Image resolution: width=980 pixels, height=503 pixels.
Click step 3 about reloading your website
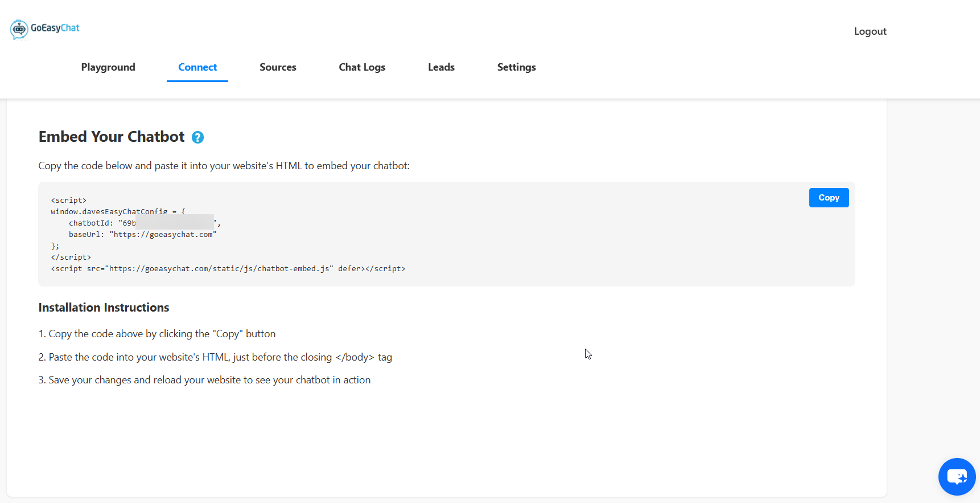(204, 380)
